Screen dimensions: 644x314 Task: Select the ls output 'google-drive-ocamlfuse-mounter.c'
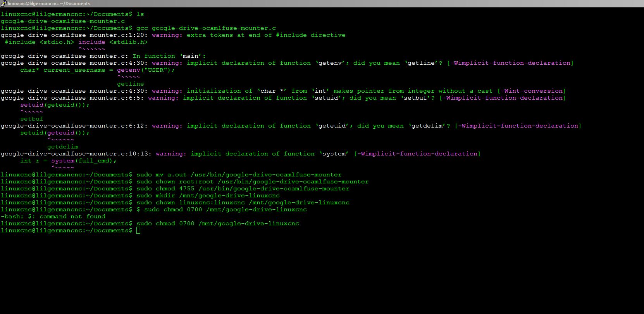pyautogui.click(x=63, y=21)
